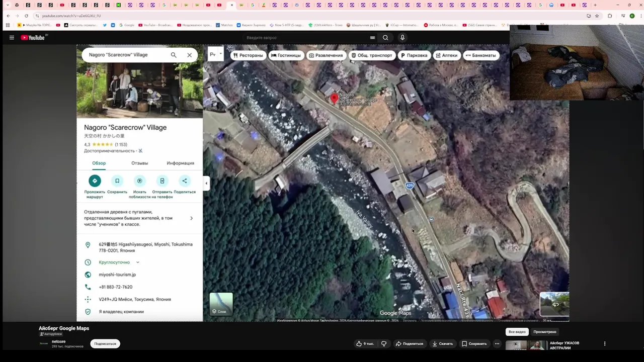Like the video with thumbs up
This screenshot has height=362, width=644.
click(x=365, y=344)
